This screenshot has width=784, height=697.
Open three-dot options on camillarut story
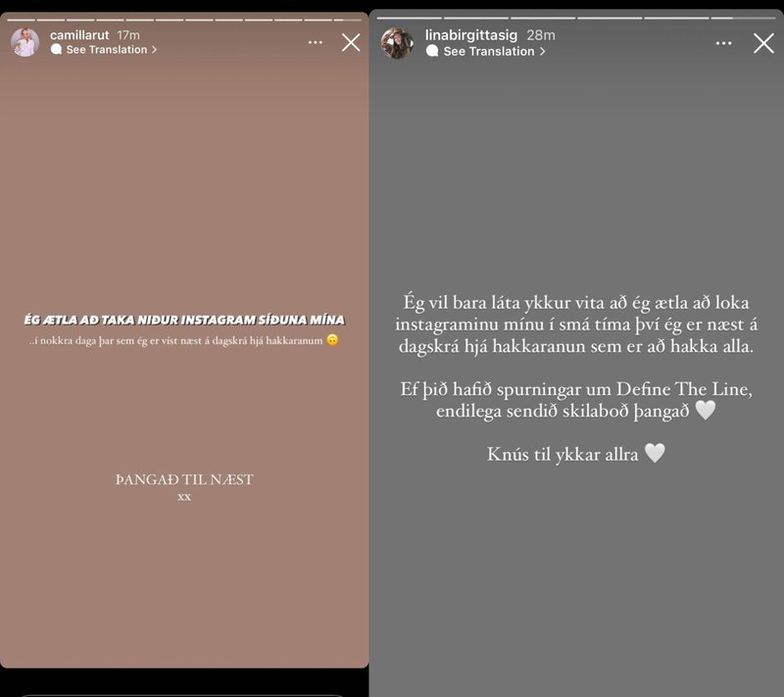(315, 42)
